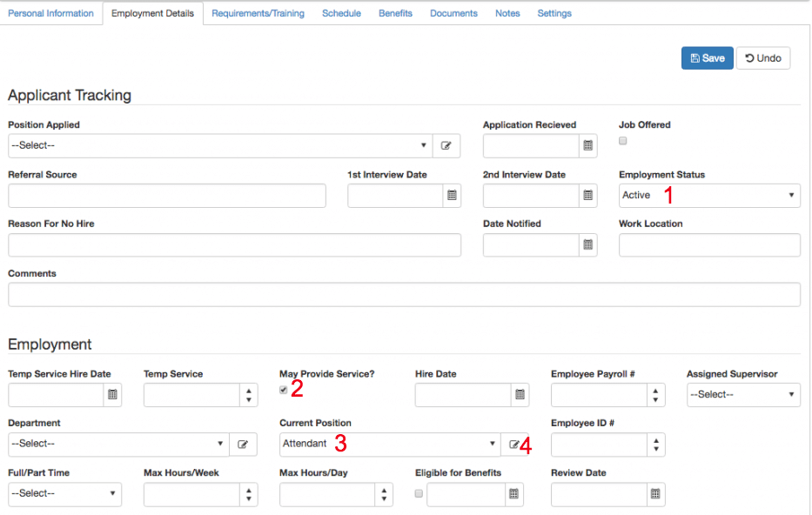The width and height of the screenshot is (812, 515).
Task: Open the Assigned Supervisor dropdown
Action: (743, 394)
